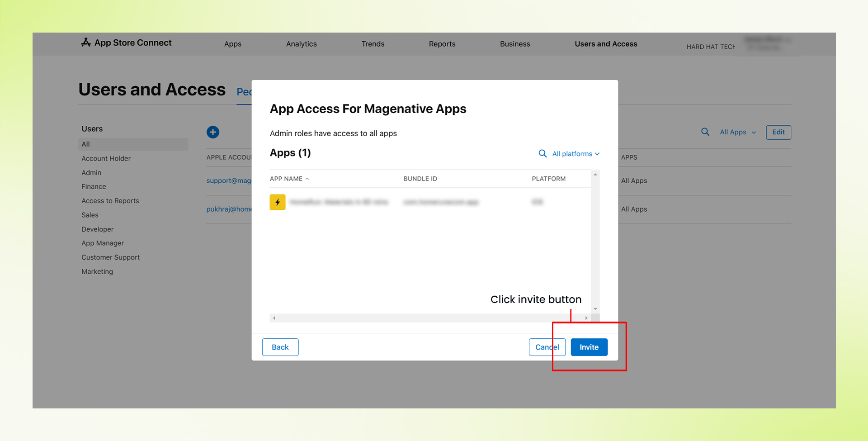Open the pukhraj@home email link
This screenshot has width=868, height=441.
click(229, 209)
